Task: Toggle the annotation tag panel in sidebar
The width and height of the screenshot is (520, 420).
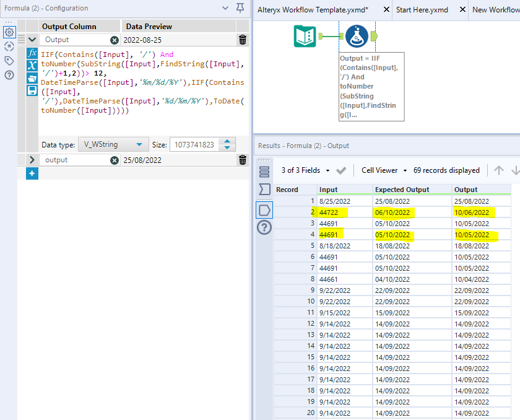Action: [9, 59]
